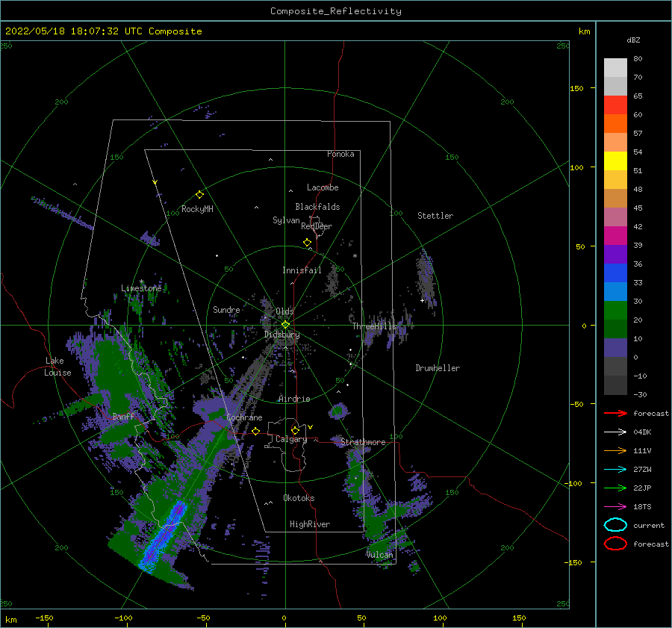Click the Lacombe city label
The height and width of the screenshot is (628, 672).
pyautogui.click(x=323, y=187)
